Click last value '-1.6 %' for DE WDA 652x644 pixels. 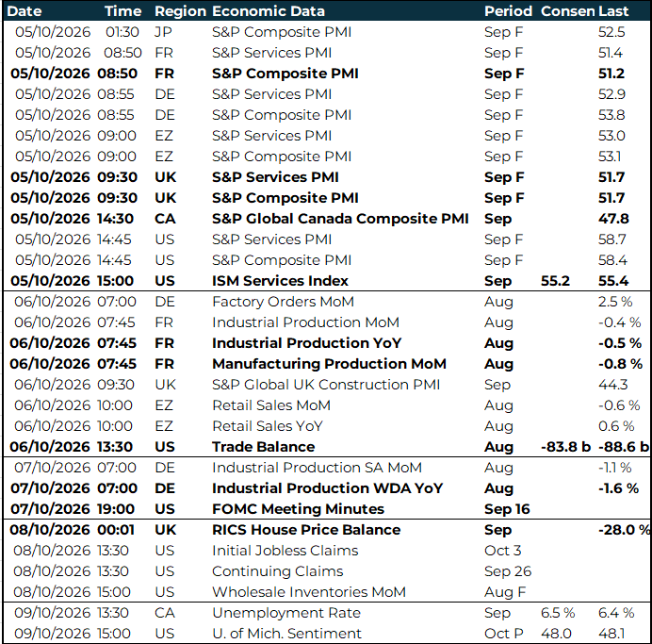(x=618, y=488)
